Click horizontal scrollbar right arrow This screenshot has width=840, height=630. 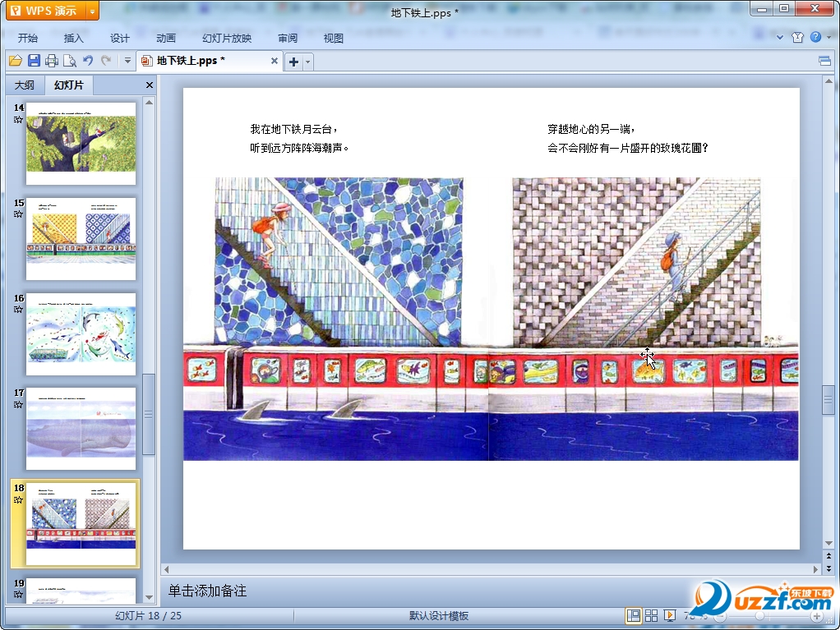tap(815, 569)
